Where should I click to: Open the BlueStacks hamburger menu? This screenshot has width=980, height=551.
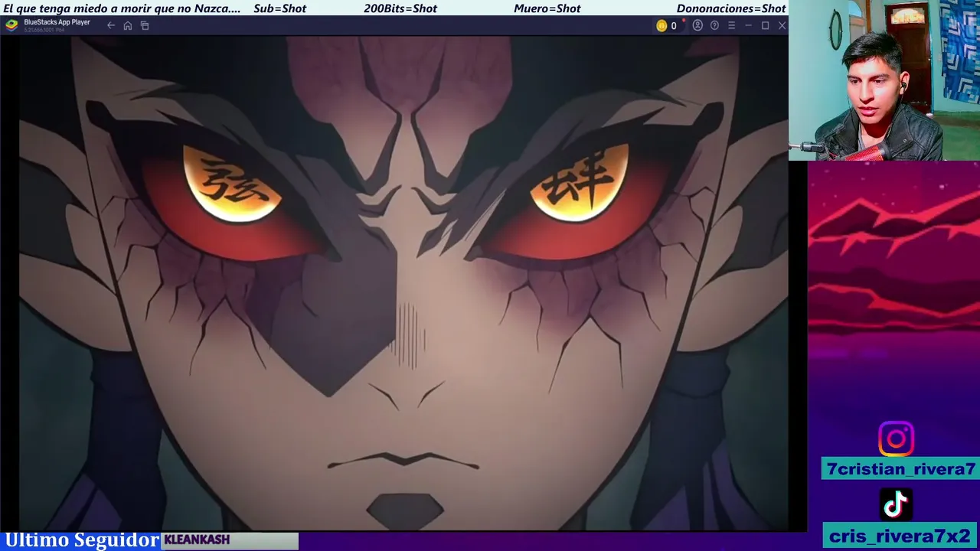pos(731,25)
